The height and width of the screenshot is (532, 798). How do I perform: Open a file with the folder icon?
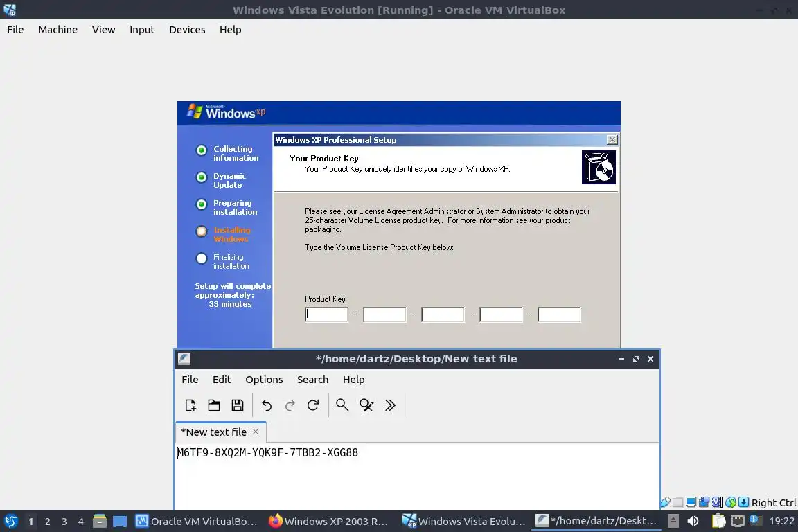click(x=214, y=405)
